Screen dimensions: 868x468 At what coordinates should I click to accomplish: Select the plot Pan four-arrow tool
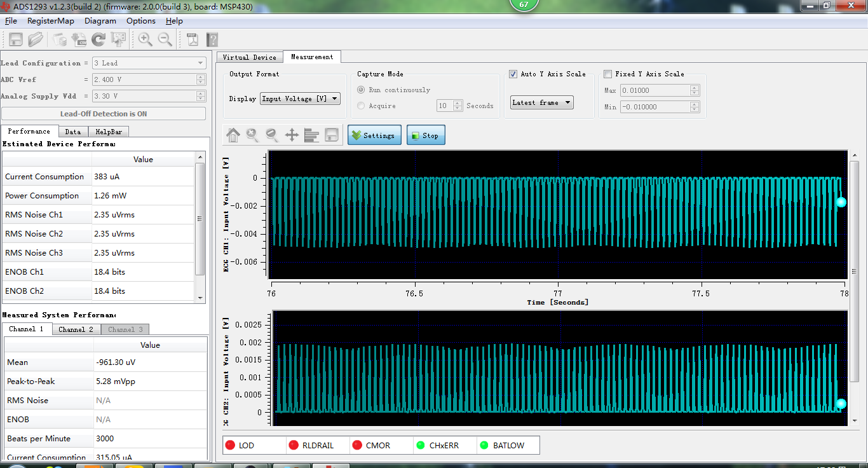click(x=292, y=135)
